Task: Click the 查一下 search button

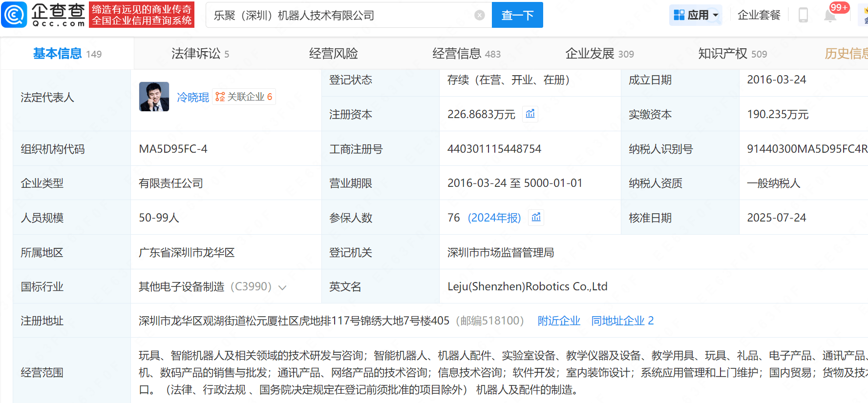Action: (517, 15)
